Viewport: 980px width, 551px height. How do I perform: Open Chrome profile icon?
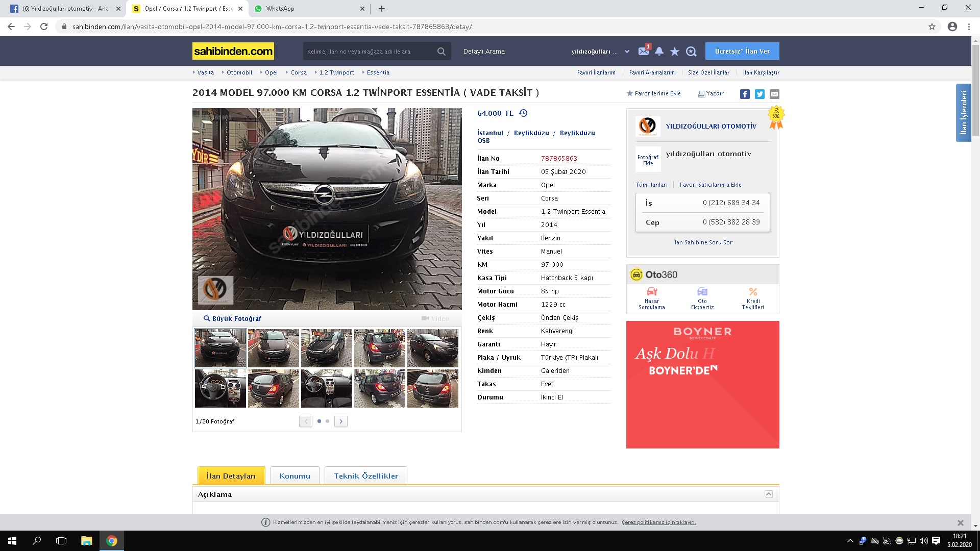click(952, 27)
